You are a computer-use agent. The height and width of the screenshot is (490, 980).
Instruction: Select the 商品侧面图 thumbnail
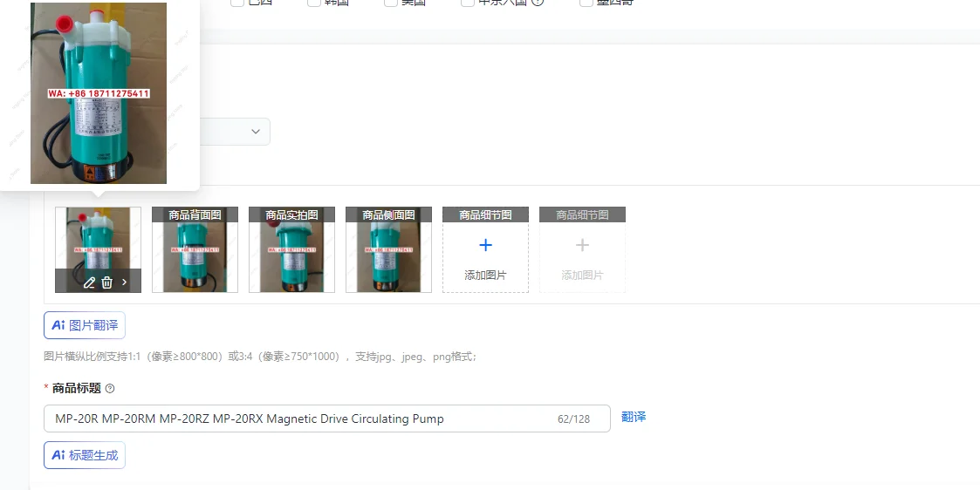coord(388,249)
